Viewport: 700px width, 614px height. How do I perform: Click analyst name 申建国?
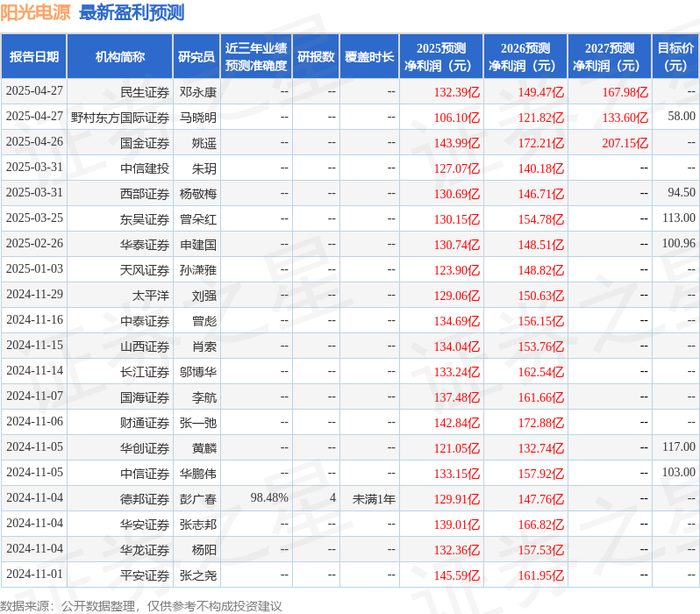point(198,245)
